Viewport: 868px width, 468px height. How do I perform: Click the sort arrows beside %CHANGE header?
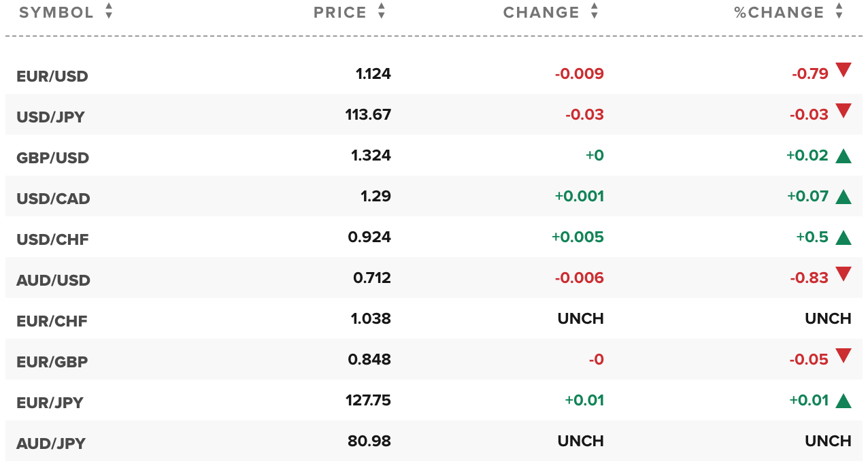pyautogui.click(x=839, y=12)
